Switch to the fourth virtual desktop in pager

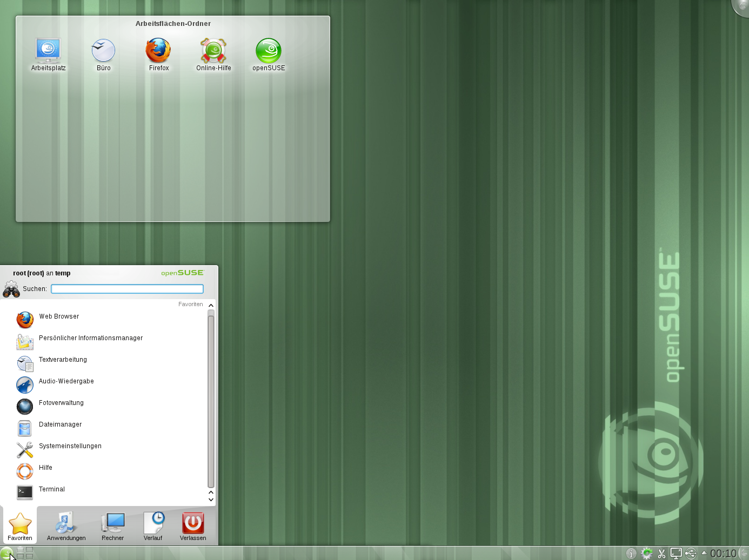coord(29,556)
